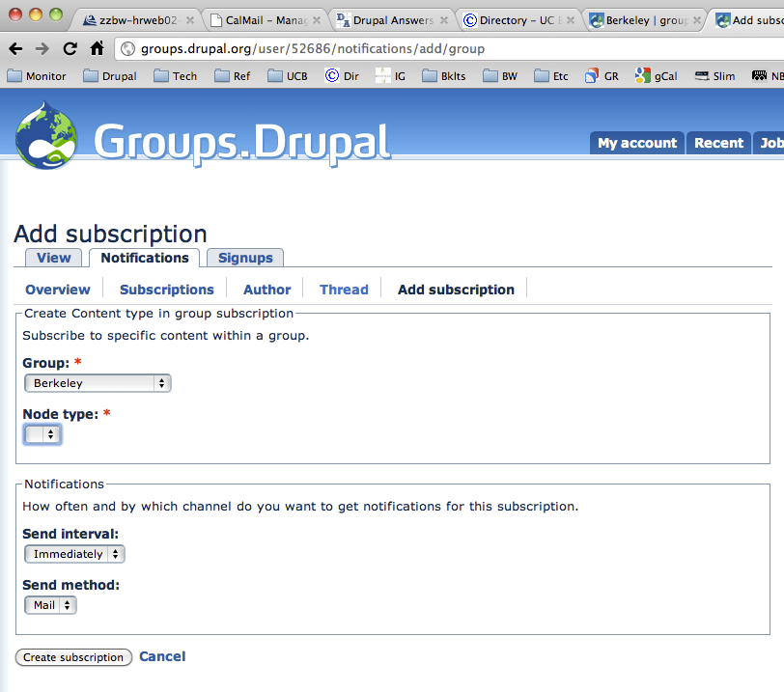Click the Create subscription button

(74, 657)
